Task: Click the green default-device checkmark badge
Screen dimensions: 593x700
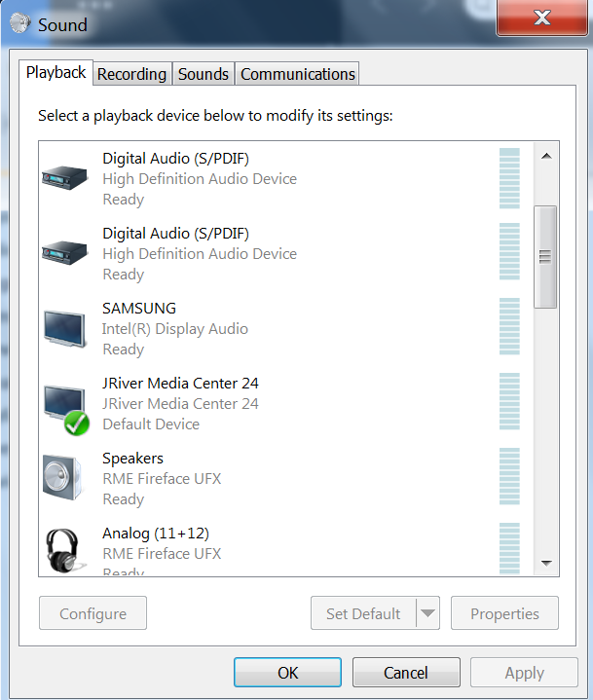Action: pos(76,424)
